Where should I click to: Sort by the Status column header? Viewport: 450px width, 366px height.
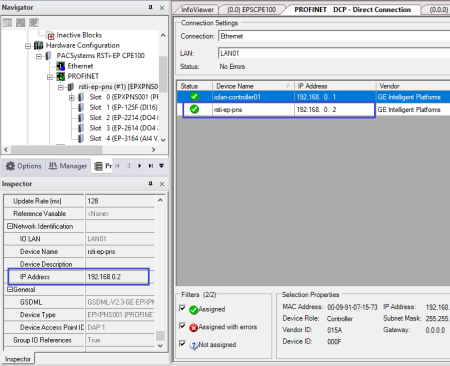pyautogui.click(x=194, y=86)
